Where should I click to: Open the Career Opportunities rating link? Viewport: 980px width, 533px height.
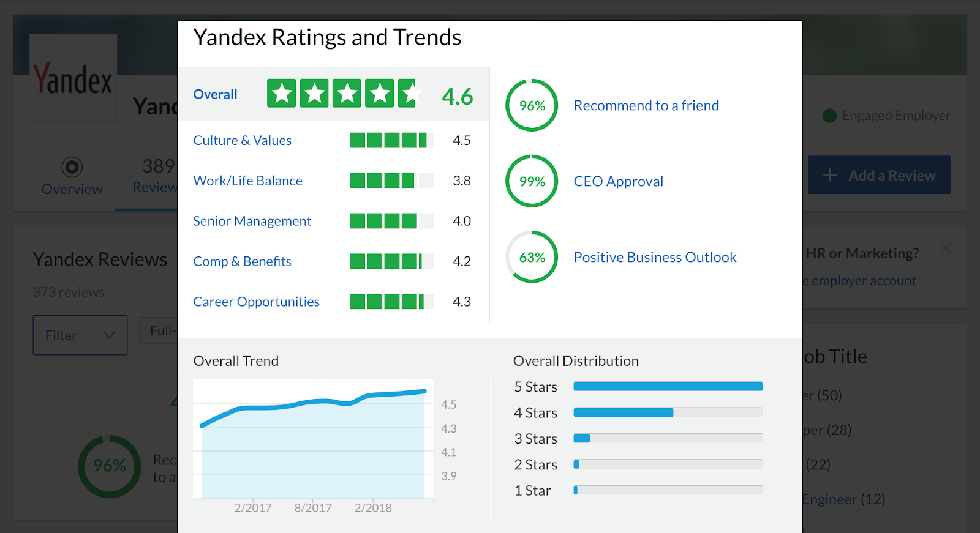click(x=256, y=302)
